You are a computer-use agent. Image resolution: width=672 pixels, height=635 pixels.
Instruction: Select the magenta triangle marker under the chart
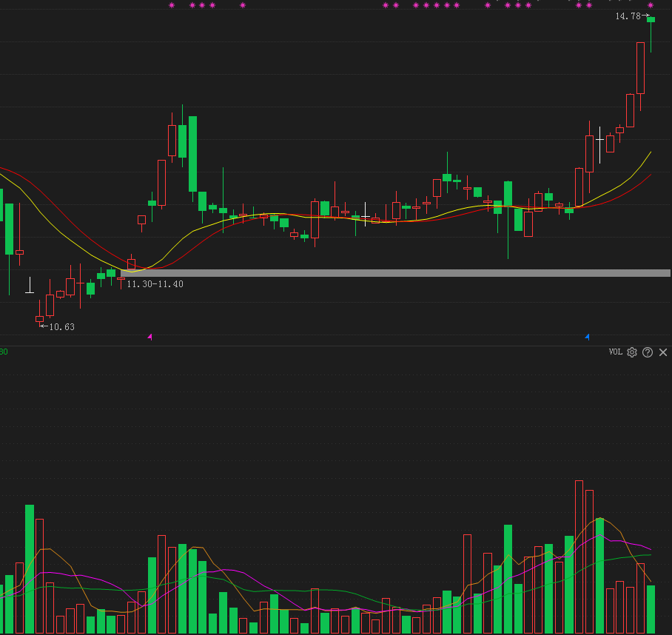tap(149, 337)
